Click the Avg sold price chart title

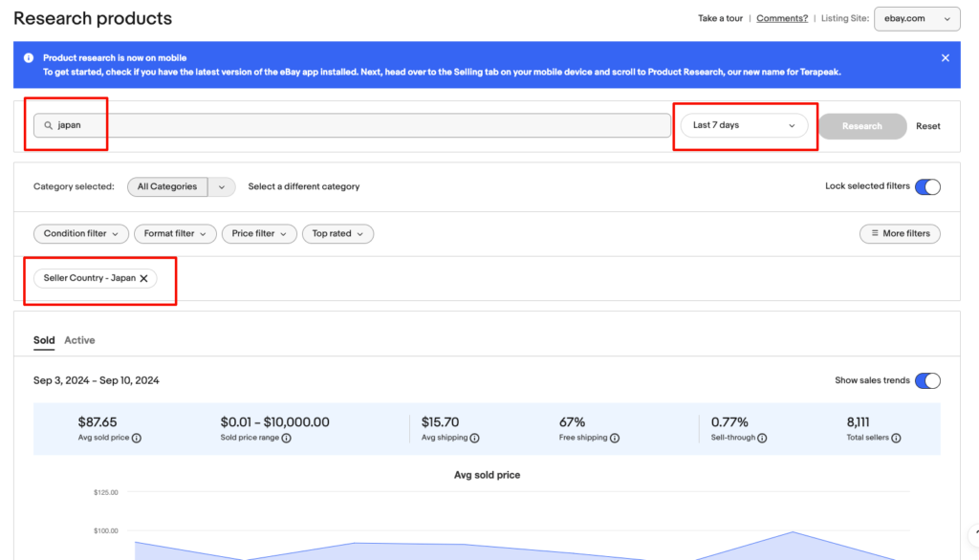point(487,475)
